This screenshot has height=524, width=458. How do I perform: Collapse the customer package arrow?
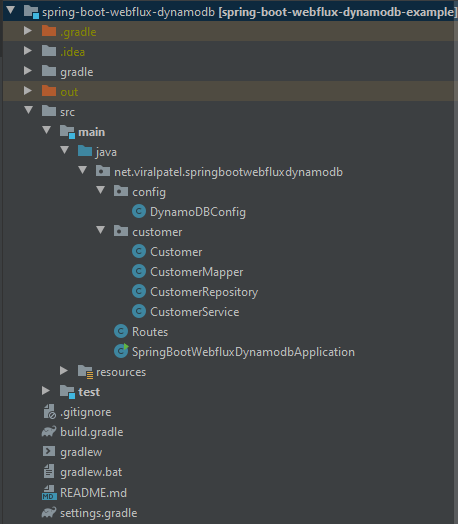(x=100, y=230)
